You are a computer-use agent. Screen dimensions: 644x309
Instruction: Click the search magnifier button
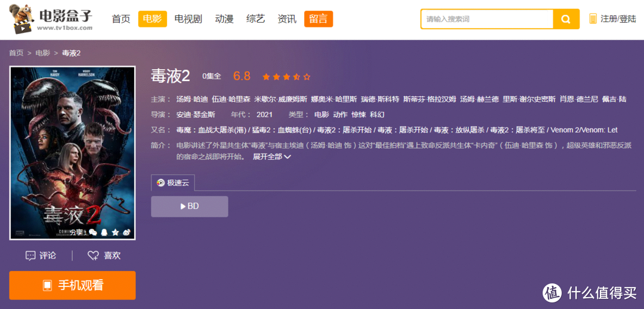coord(566,19)
